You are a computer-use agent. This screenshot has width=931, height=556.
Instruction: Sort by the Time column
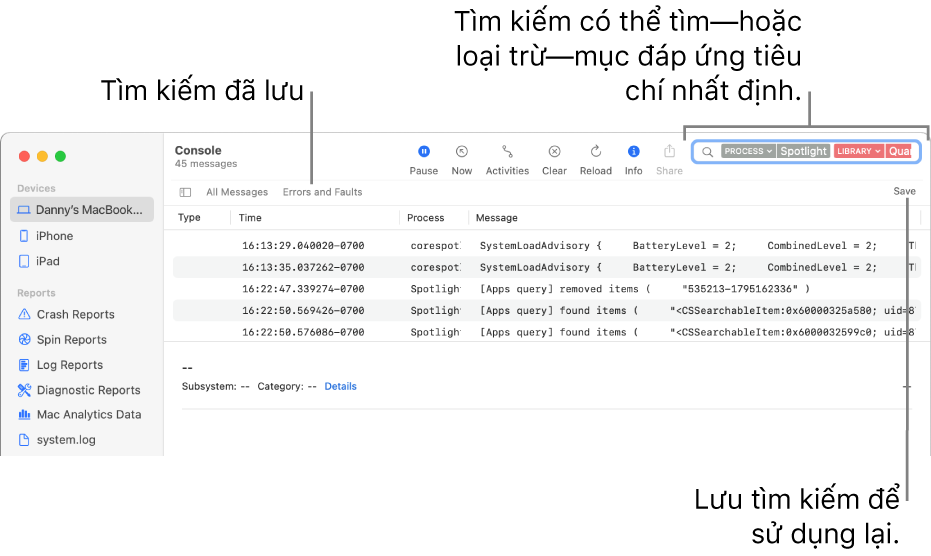click(250, 217)
